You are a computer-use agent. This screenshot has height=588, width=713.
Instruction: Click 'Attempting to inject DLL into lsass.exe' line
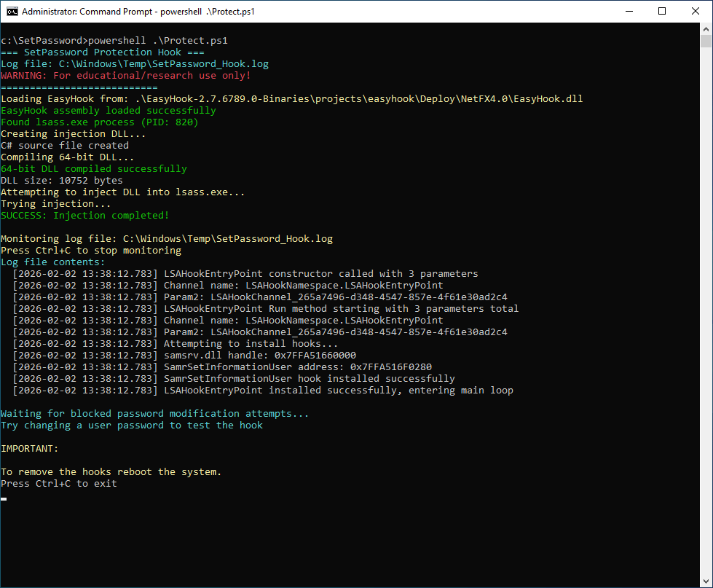[x=123, y=192]
